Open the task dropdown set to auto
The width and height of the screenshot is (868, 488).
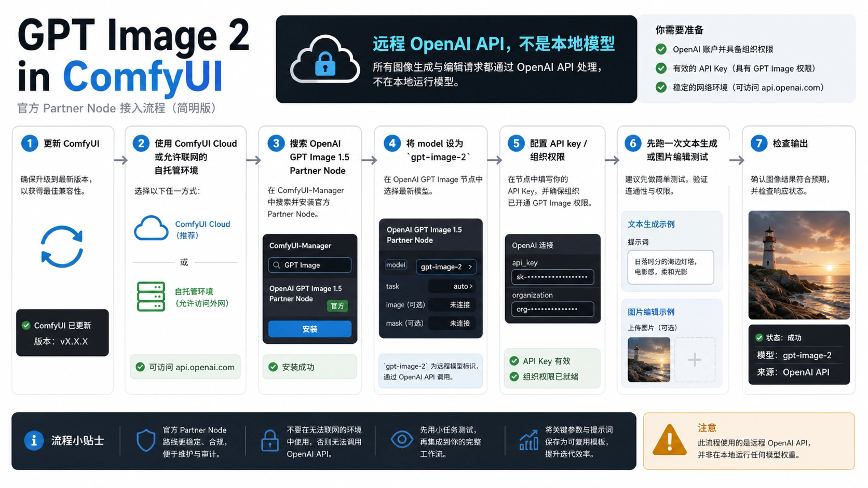[452, 286]
